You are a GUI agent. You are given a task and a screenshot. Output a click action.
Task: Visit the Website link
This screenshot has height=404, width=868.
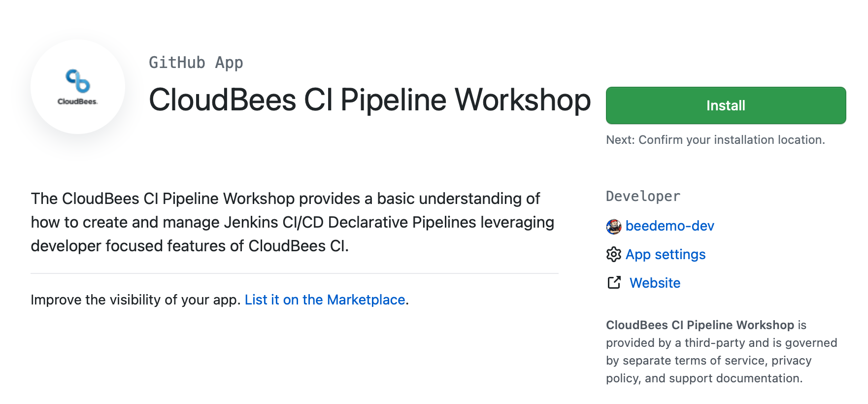655,283
